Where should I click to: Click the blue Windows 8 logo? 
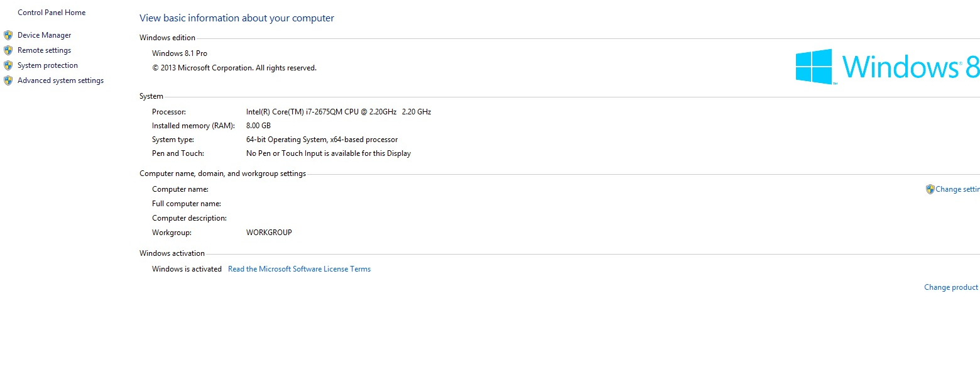[x=887, y=66]
